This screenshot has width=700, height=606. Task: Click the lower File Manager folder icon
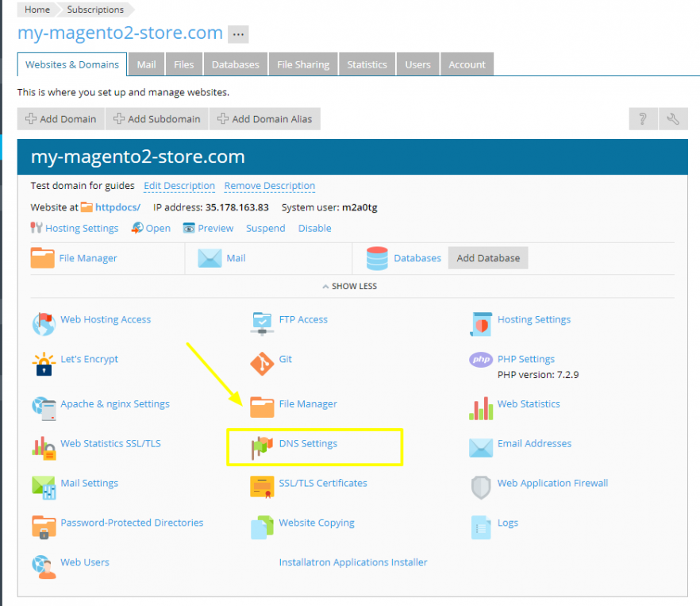(262, 407)
